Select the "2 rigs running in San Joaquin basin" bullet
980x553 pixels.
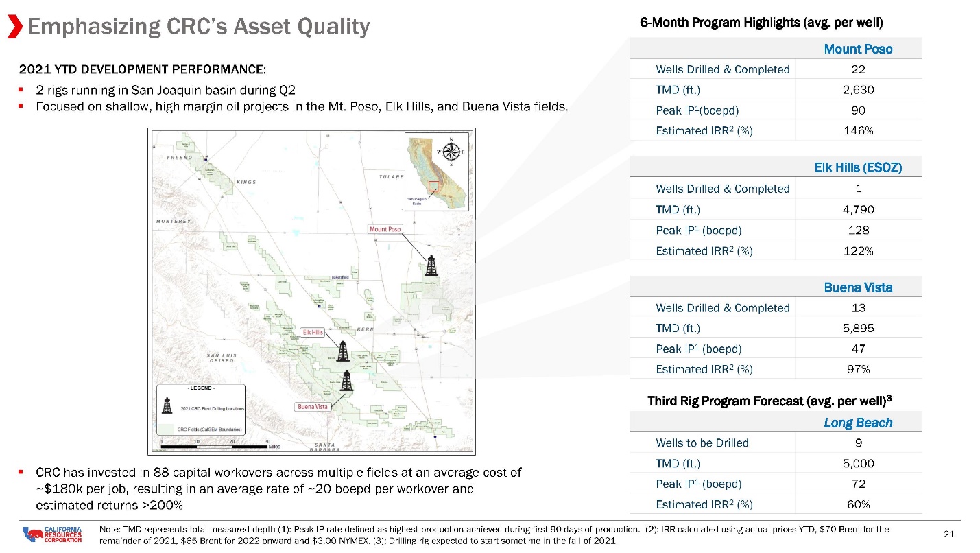pos(165,90)
